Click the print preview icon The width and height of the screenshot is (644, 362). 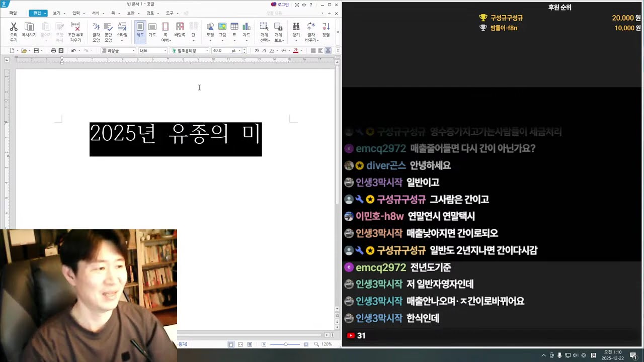coord(61,51)
